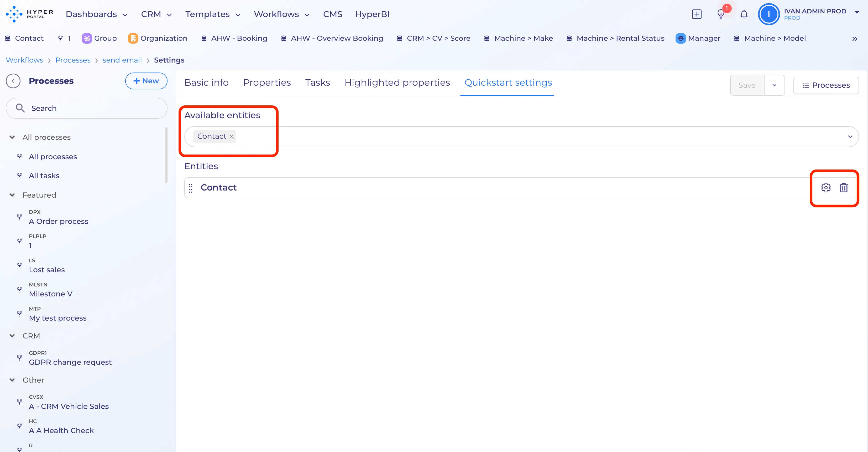This screenshot has width=868, height=452.
Task: Switch to the Highlighted properties tab
Action: pyautogui.click(x=397, y=83)
